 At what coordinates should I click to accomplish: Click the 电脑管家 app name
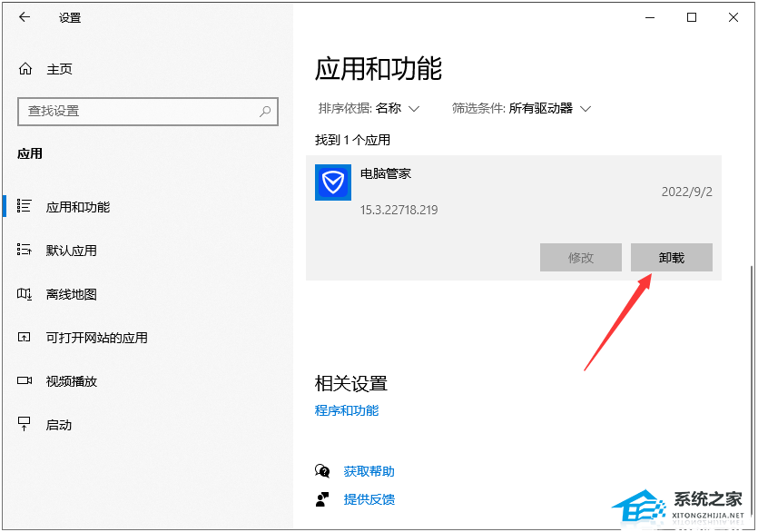click(385, 173)
